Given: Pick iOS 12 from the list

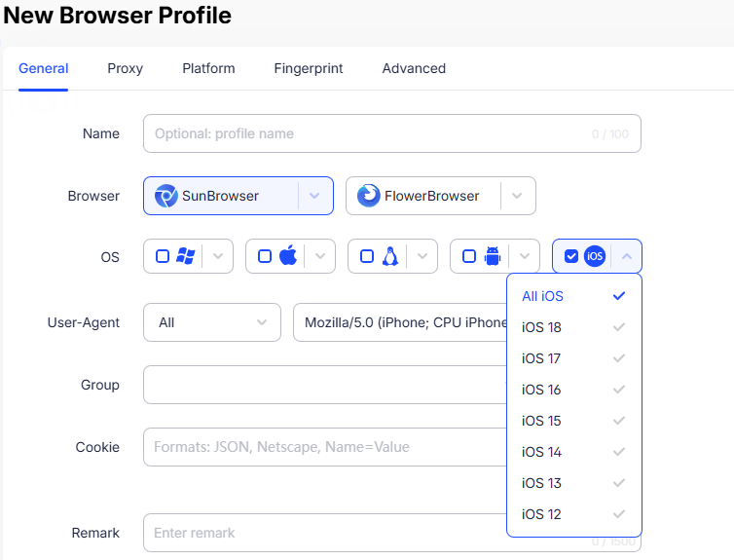Looking at the screenshot, I should tap(574, 514).
